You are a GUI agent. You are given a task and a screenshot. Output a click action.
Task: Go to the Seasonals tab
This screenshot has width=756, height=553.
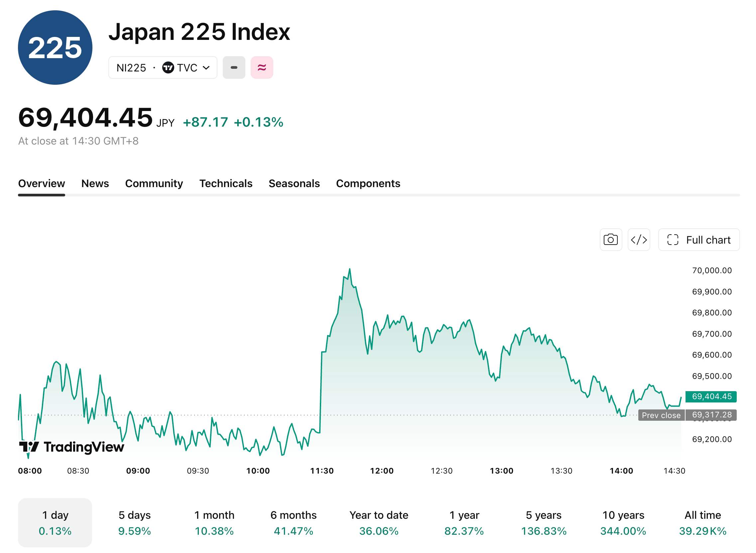tap(294, 183)
